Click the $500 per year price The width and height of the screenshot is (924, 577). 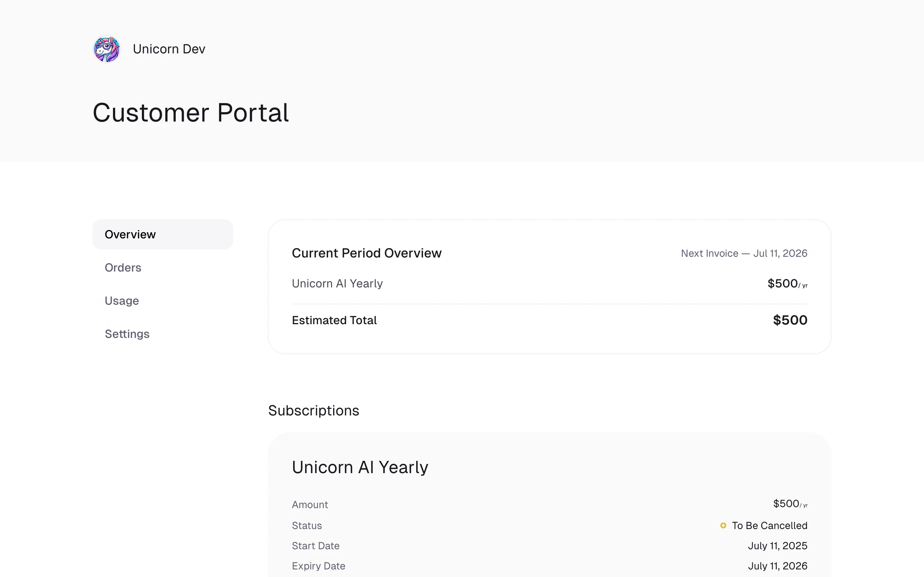(786, 283)
